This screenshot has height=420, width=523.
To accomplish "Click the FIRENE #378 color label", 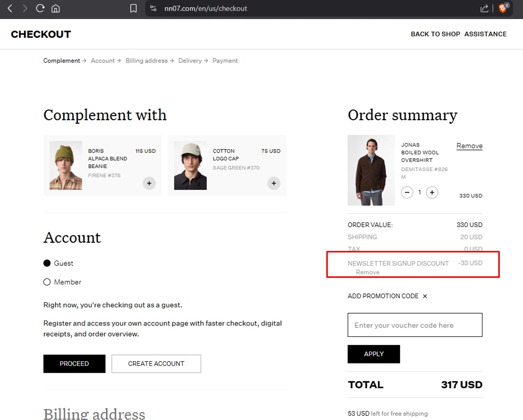I will click(x=104, y=175).
